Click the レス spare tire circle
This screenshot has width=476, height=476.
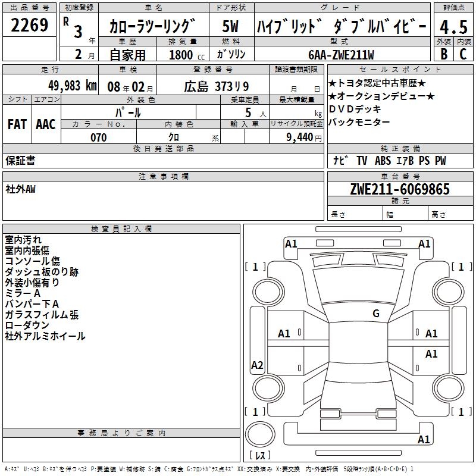click(x=260, y=434)
